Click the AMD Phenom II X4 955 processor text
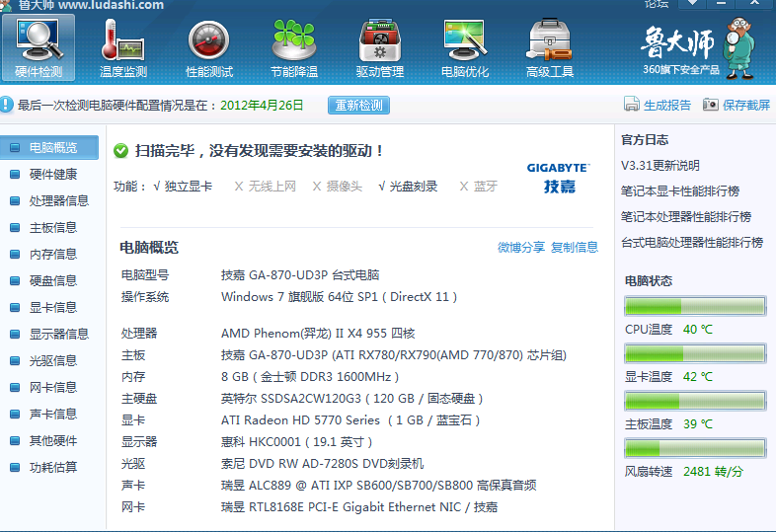Viewport: 776px width, 532px height. [318, 333]
